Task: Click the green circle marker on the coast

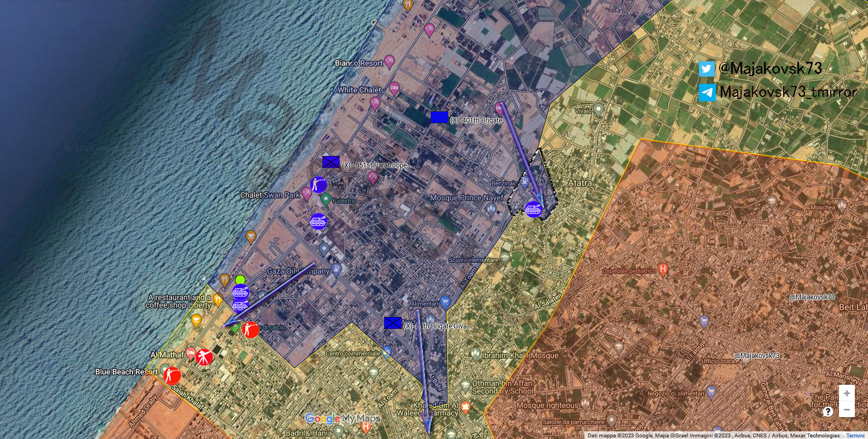Action: (x=240, y=281)
